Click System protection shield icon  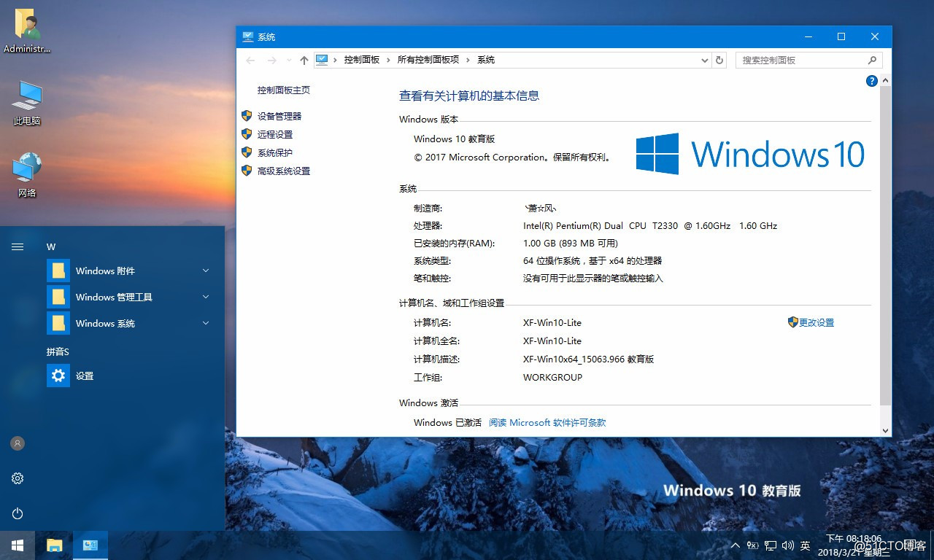247,152
